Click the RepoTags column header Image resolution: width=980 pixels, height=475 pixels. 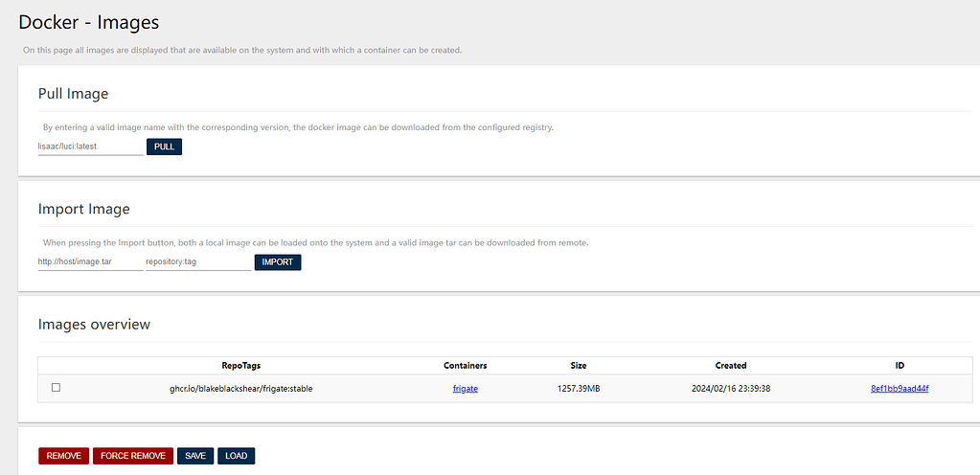coord(241,366)
